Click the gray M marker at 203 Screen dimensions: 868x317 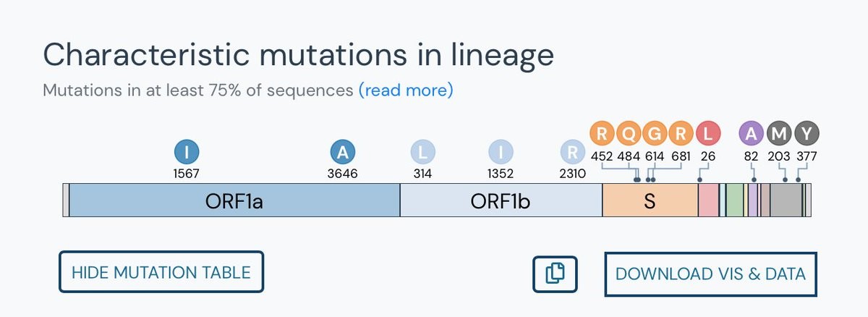pos(780,133)
